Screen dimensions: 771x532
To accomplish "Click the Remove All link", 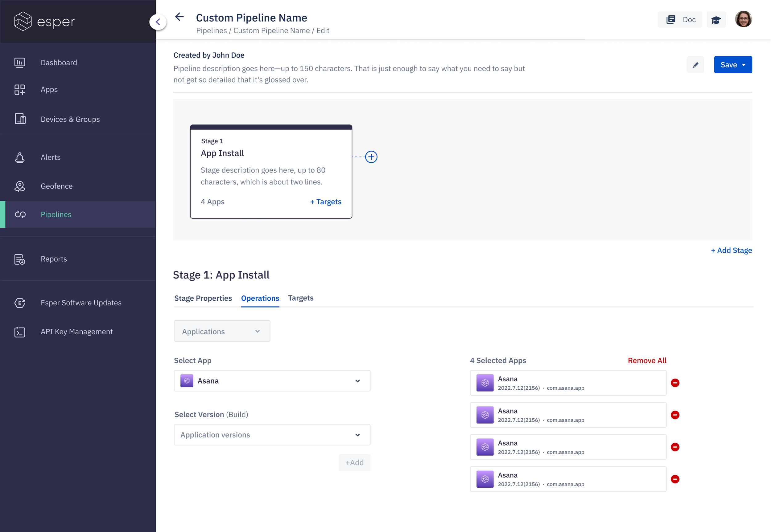I will pos(646,360).
